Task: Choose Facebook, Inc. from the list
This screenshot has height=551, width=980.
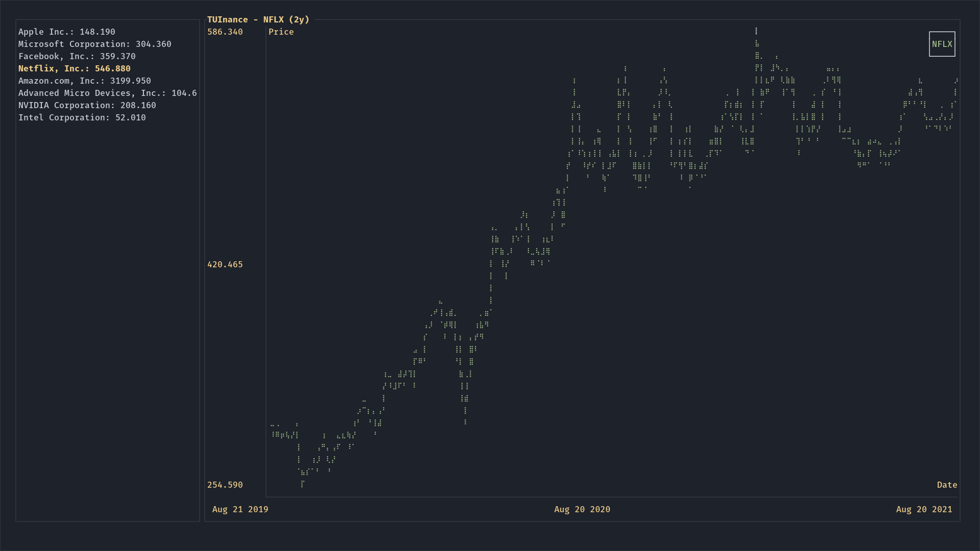Action: pos(77,56)
